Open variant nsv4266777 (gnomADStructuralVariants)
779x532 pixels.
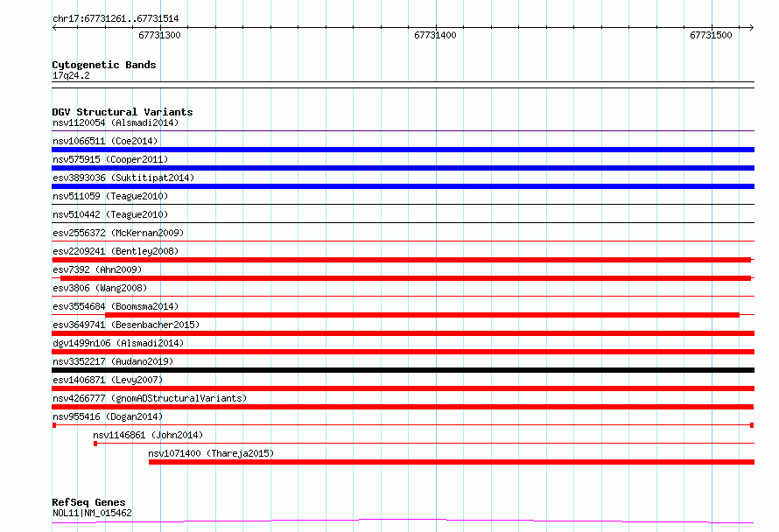point(150,398)
